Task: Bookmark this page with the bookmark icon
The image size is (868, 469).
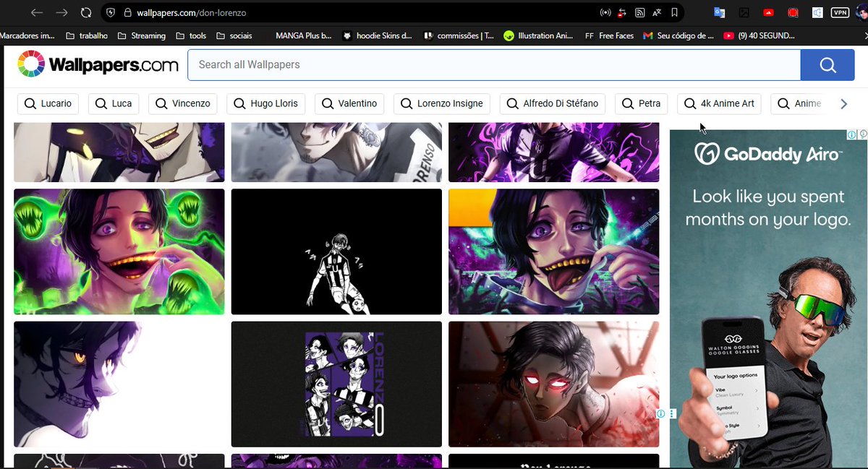Action: 674,12
